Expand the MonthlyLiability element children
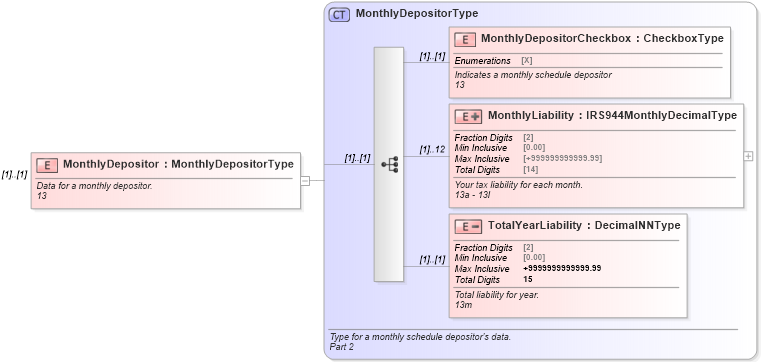The image size is (762, 362). pos(748,156)
